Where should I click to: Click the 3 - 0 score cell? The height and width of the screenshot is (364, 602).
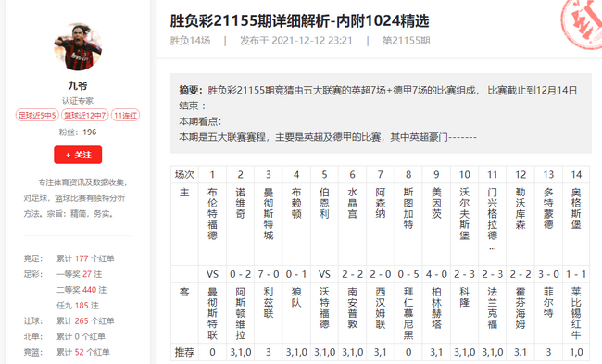click(548, 274)
